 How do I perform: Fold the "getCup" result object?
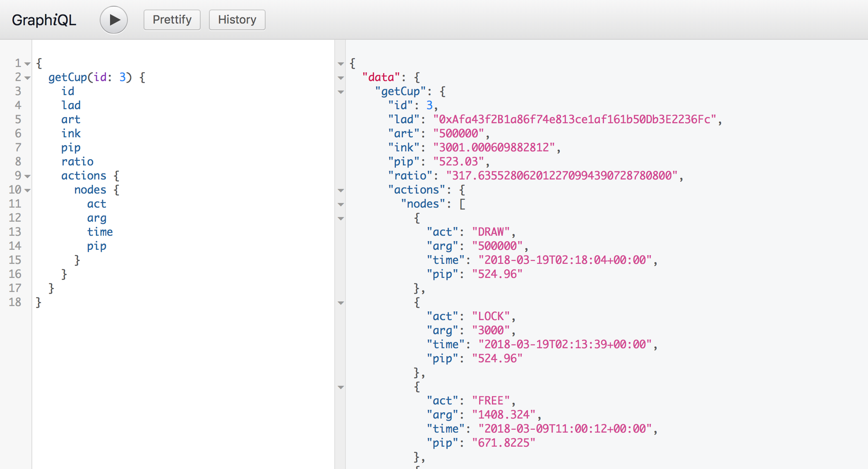coord(341,92)
